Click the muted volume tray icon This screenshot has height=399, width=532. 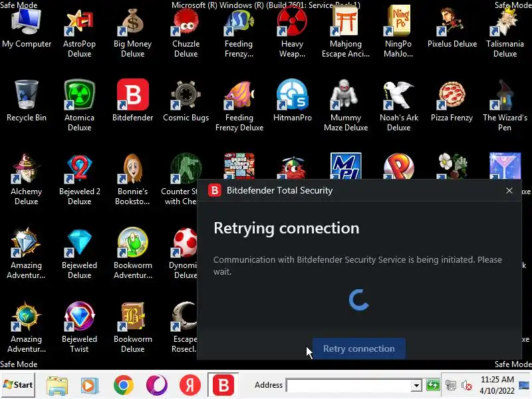pos(467,386)
